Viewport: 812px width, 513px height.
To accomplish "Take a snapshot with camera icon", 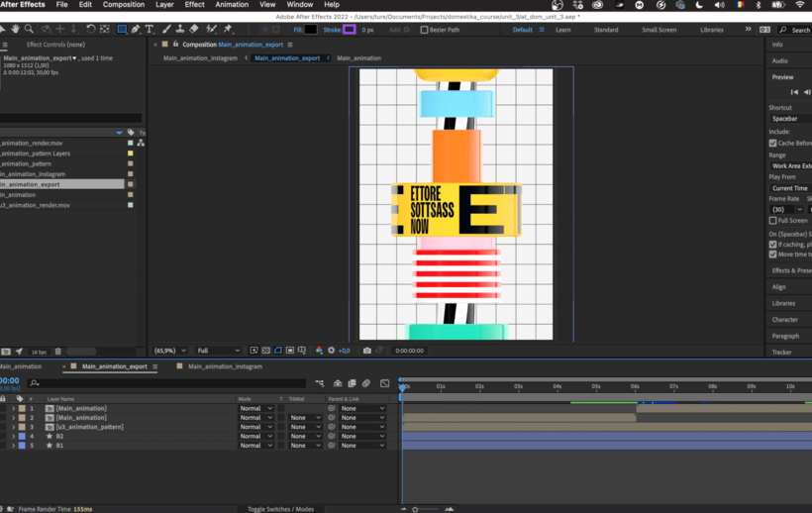I will (x=367, y=351).
